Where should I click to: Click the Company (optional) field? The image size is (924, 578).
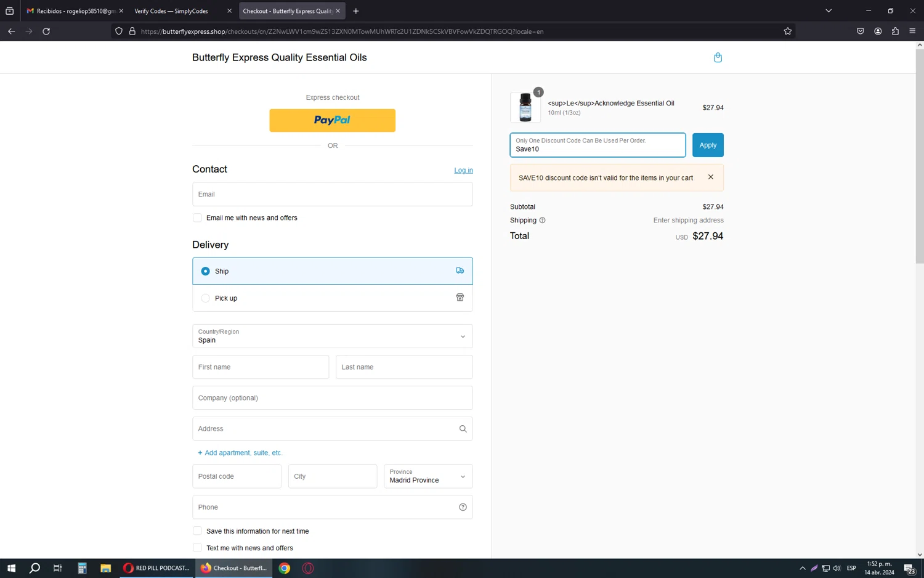(333, 398)
